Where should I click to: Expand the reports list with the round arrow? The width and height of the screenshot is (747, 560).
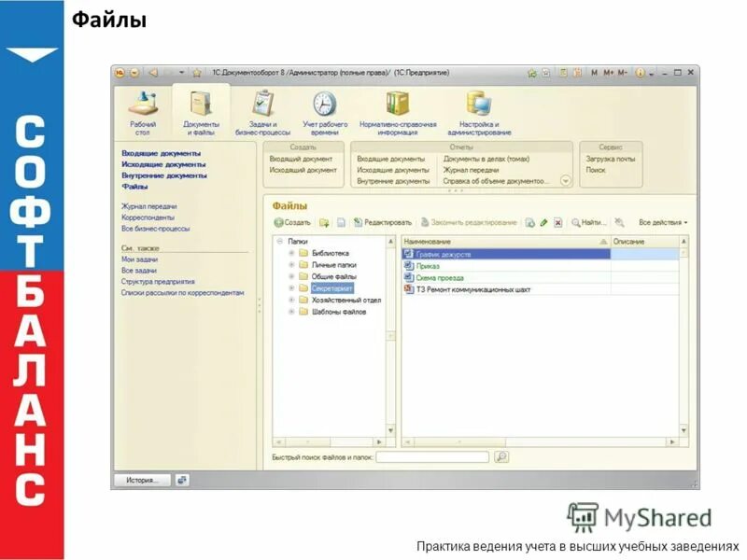pyautogui.click(x=565, y=181)
